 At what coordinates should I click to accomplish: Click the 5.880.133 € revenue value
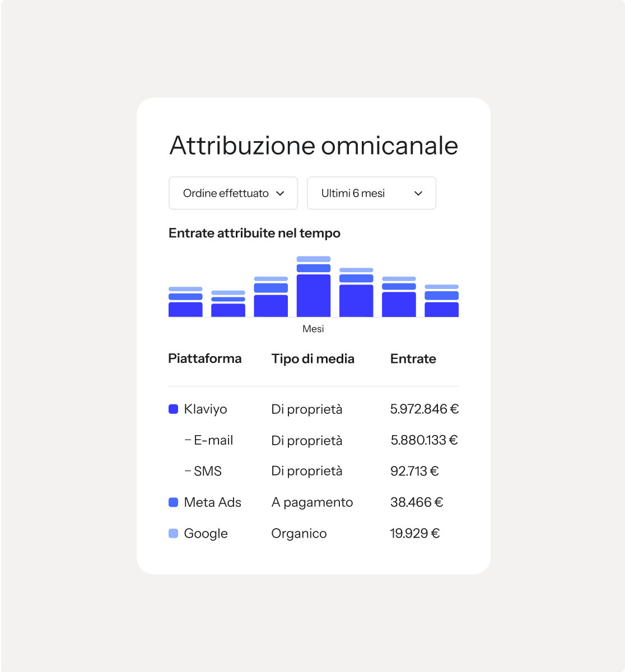coord(425,441)
